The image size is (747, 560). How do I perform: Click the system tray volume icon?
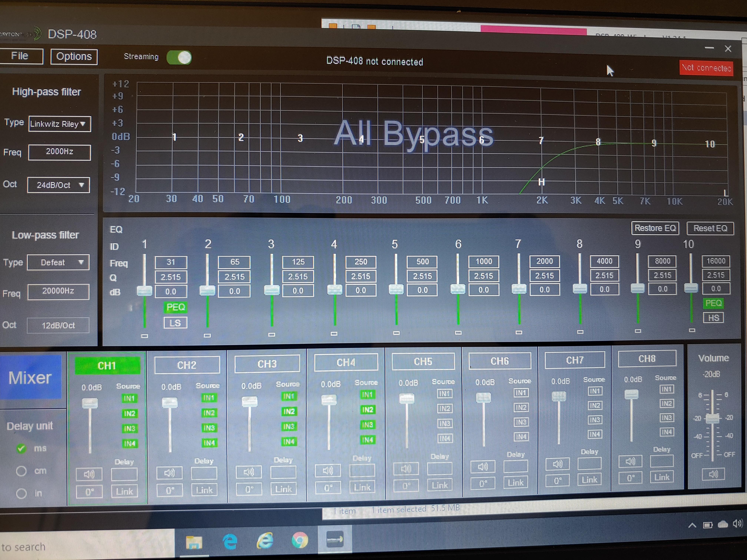click(738, 524)
